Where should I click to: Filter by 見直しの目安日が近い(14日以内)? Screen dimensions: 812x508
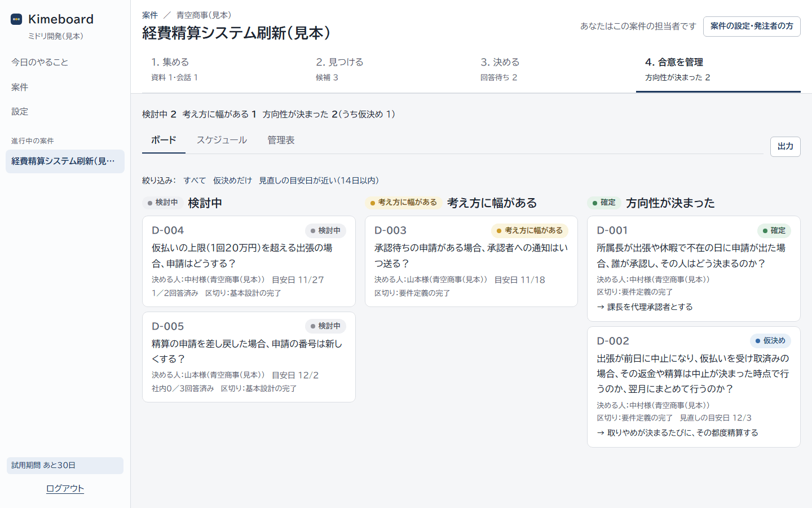(319, 181)
